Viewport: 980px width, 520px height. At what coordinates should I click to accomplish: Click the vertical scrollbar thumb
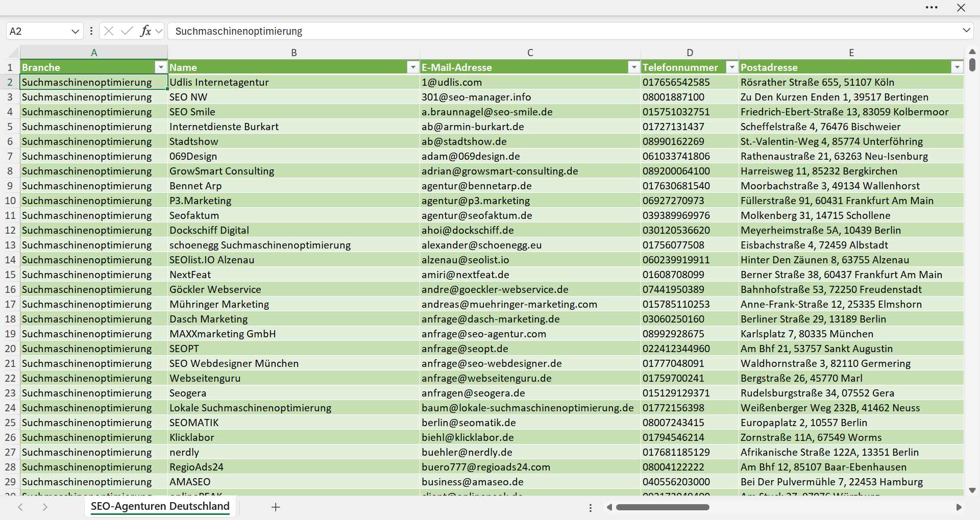972,65
